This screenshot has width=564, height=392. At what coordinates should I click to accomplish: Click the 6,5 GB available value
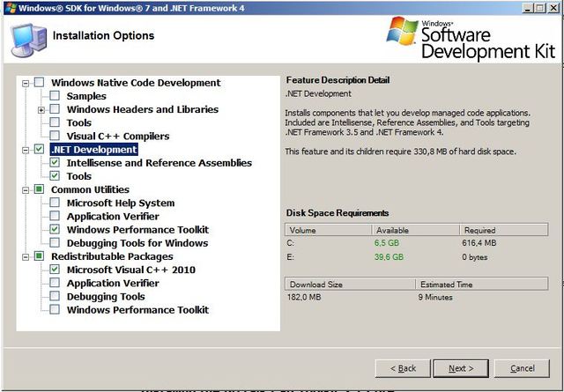pyautogui.click(x=387, y=243)
